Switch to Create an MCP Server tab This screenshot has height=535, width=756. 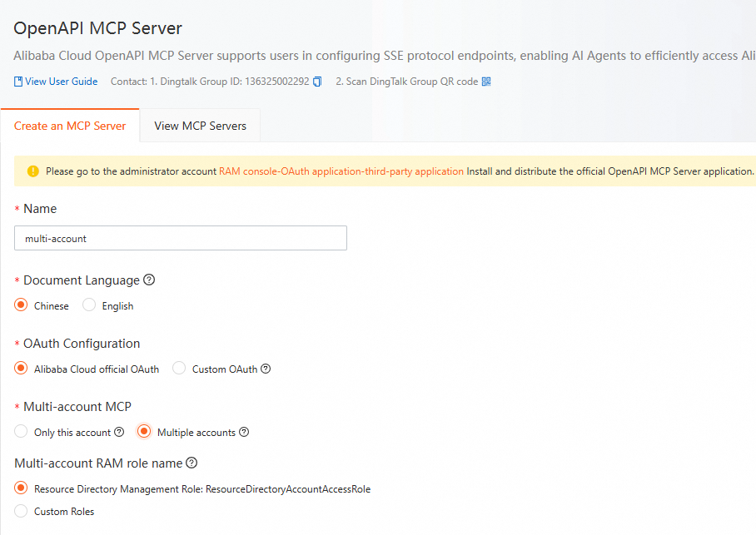pos(70,126)
